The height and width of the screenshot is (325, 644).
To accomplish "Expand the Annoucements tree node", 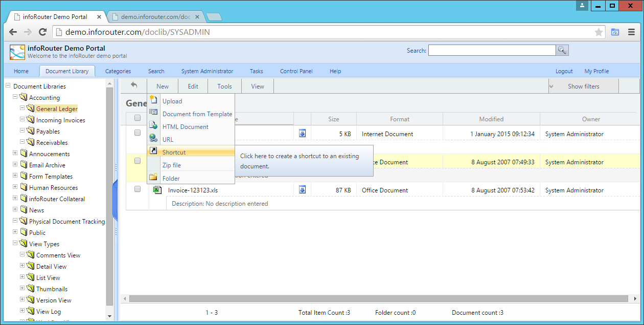I will point(15,153).
